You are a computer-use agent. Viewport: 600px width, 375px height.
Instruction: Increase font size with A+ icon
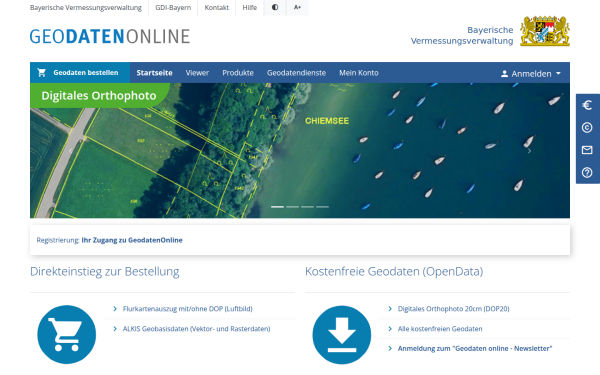pos(297,7)
